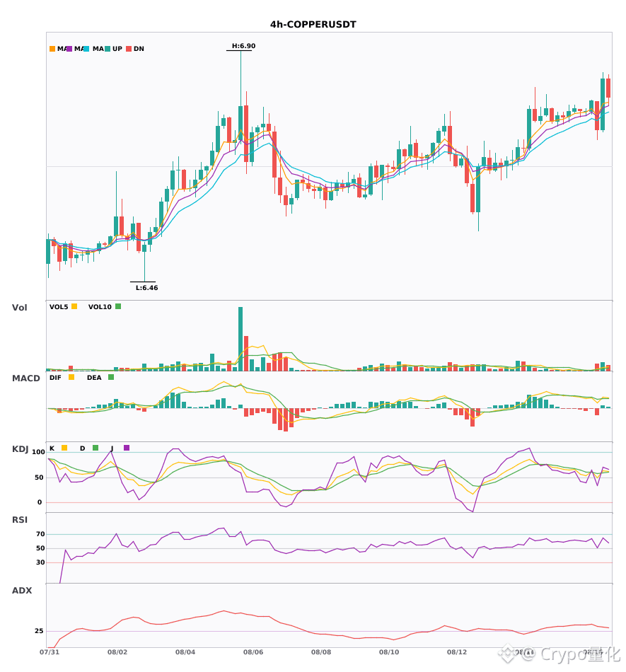Click the cyan MA legend swatch
The height and width of the screenshot is (672, 626).
point(86,49)
